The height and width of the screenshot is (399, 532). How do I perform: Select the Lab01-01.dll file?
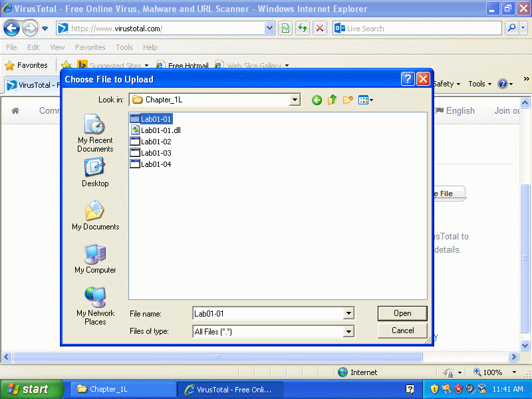(x=160, y=130)
